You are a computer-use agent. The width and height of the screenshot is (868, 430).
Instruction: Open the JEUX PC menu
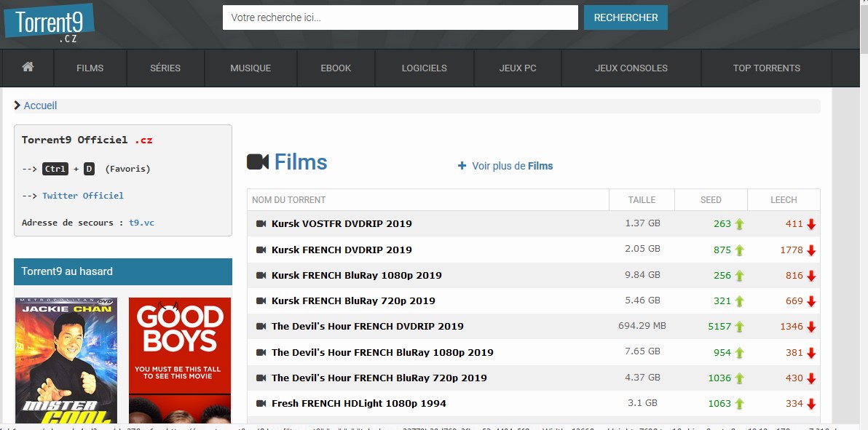pos(518,68)
